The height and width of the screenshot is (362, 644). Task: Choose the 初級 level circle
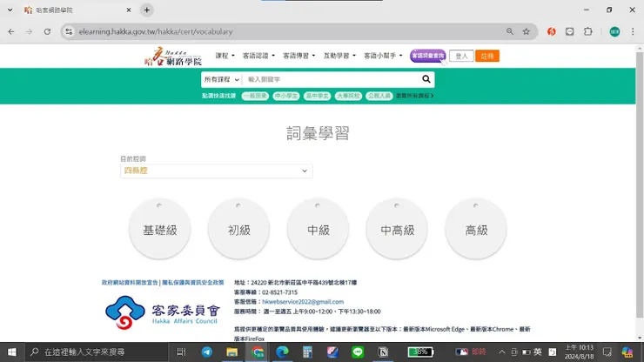[x=238, y=229]
